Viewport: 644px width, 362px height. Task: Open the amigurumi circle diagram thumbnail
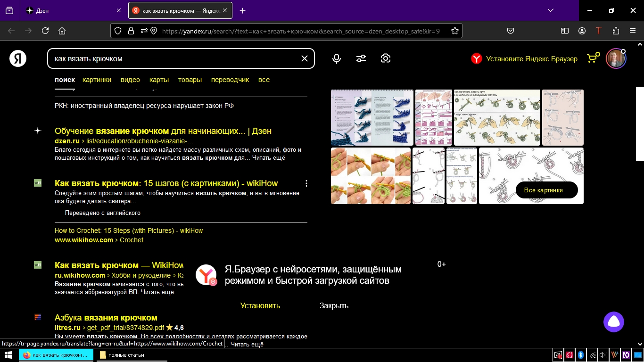(497, 117)
